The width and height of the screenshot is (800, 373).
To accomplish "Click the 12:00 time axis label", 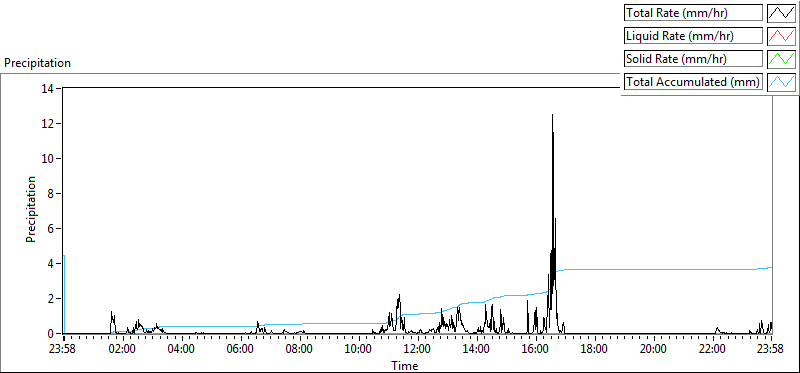I will (x=418, y=350).
